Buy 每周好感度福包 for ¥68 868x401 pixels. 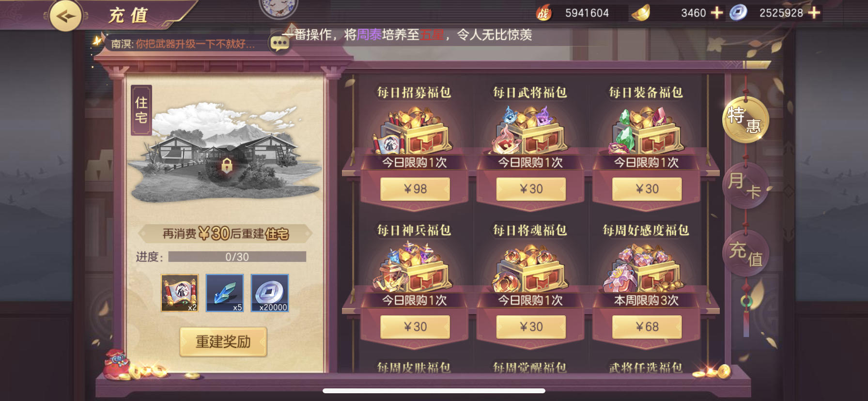(x=647, y=327)
